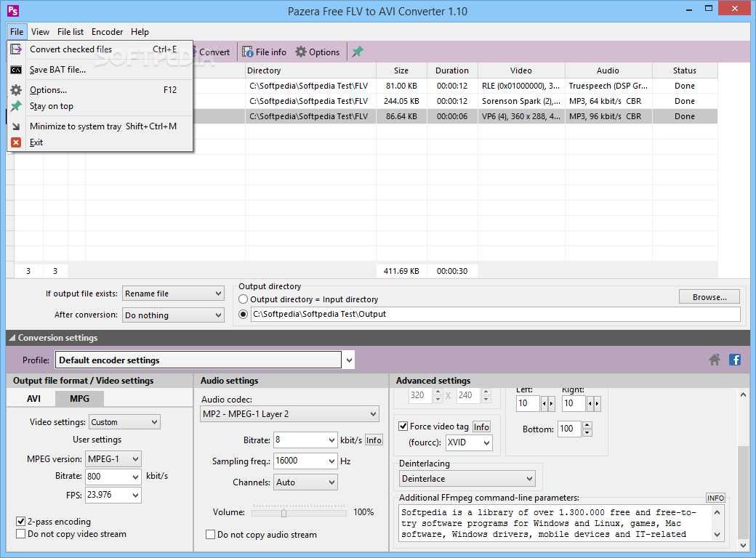Enable Do not copy audio stream

tap(210, 535)
